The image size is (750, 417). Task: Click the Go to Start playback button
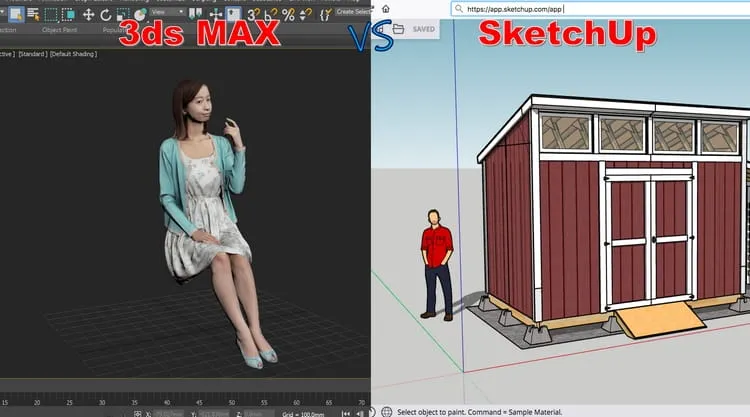pos(346,414)
